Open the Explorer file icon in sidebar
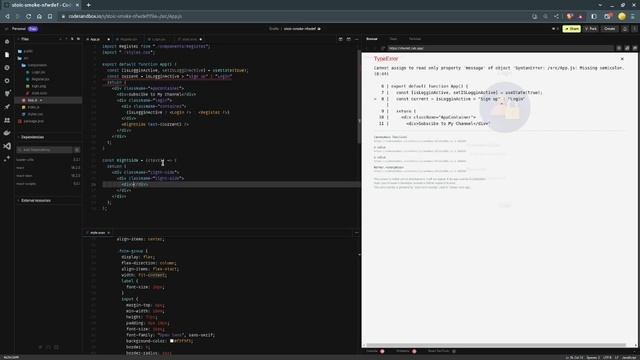The height and width of the screenshot is (360, 640). (x=7, y=55)
